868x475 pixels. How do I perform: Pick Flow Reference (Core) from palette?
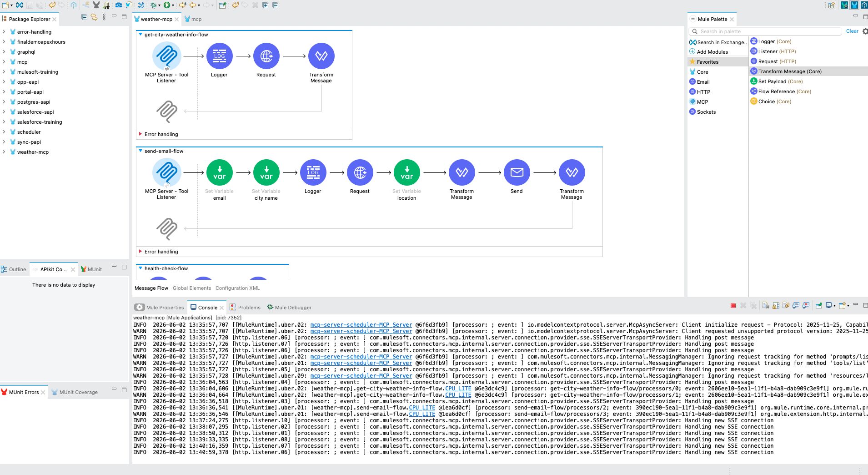(x=781, y=91)
